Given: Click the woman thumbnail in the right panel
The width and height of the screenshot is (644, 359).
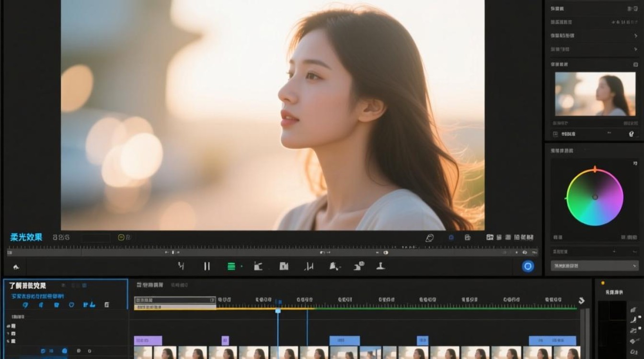Looking at the screenshot, I should click(x=595, y=94).
